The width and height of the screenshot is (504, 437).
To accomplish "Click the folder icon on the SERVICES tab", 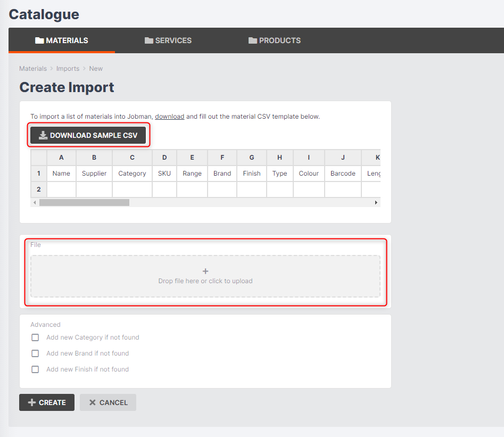I will coord(149,40).
